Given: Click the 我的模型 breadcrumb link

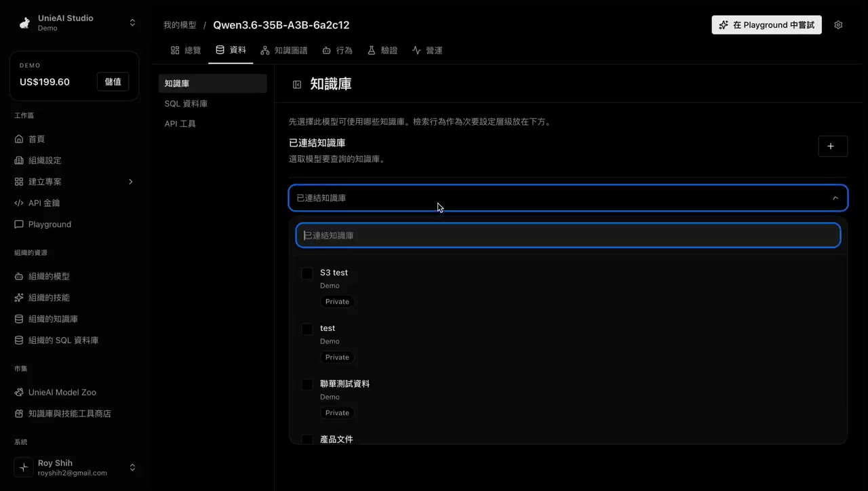Looking at the screenshot, I should pyautogui.click(x=180, y=25).
